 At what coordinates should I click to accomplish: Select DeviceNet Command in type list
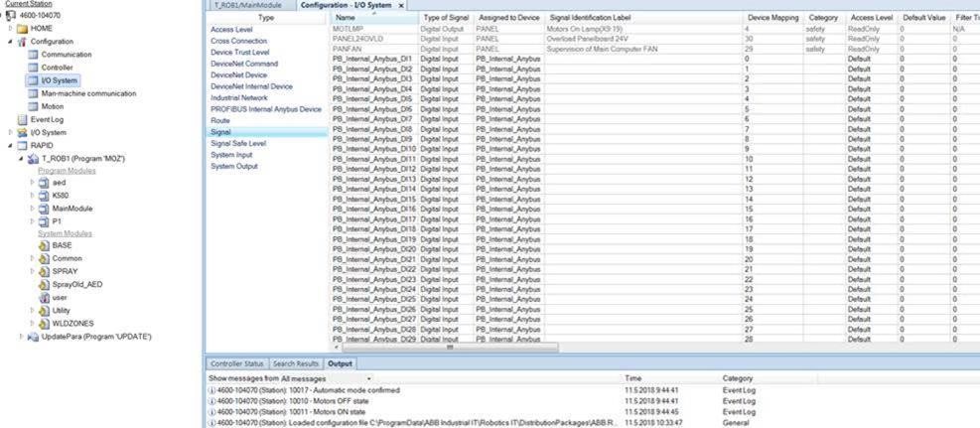(x=244, y=64)
